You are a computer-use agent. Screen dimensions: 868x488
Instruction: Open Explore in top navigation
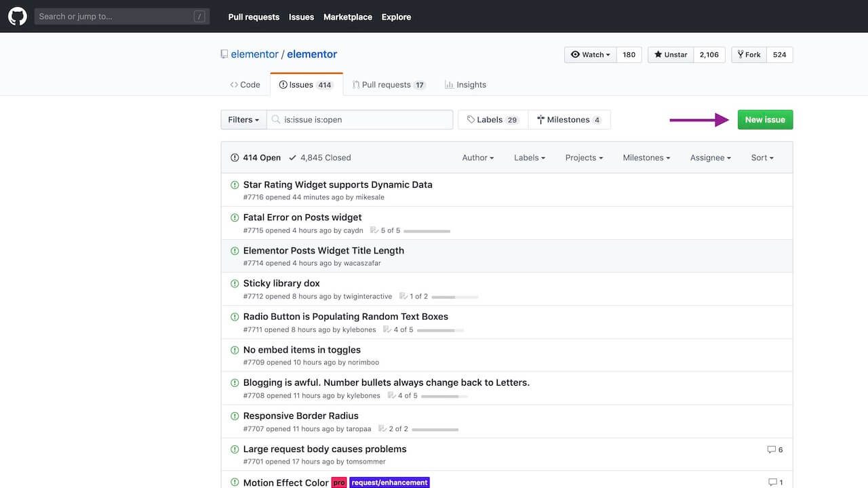(x=396, y=17)
